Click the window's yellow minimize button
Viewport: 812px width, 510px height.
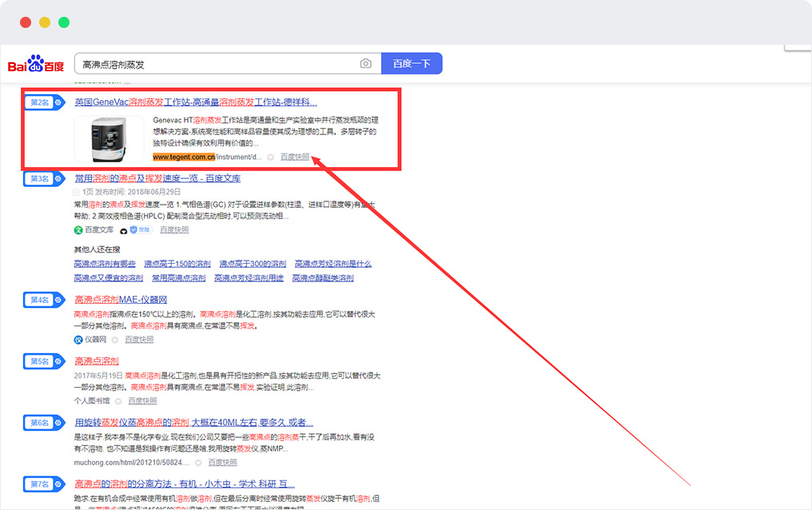[x=45, y=22]
